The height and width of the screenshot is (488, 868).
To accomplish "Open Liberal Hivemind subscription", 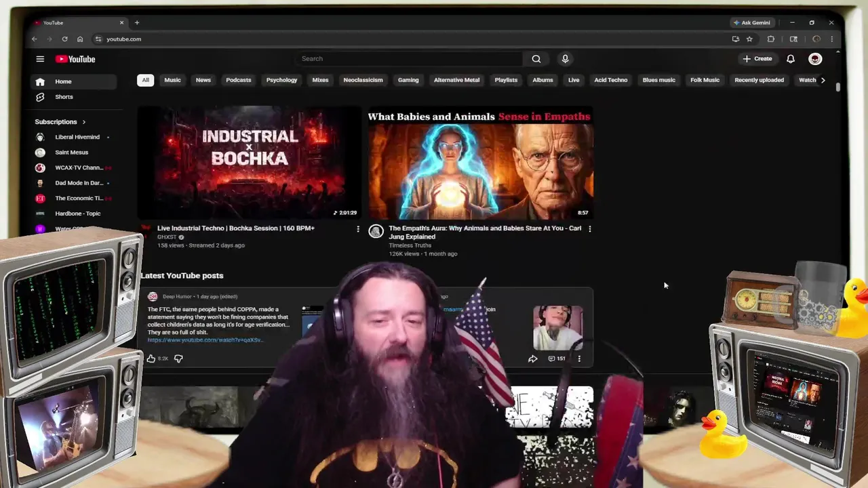I will [x=75, y=137].
